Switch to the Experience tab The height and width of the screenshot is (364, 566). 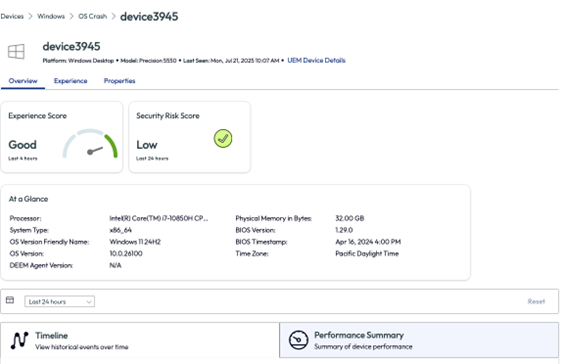(x=71, y=81)
